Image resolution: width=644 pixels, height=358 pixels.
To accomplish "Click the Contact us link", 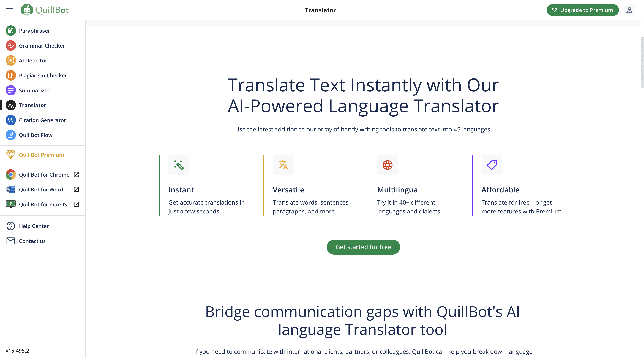I will [32, 241].
